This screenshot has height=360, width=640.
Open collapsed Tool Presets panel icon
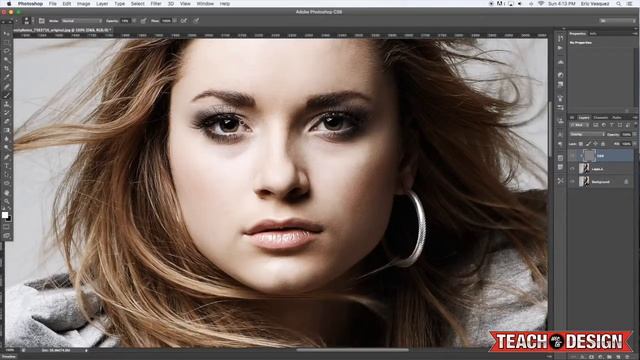[560, 180]
